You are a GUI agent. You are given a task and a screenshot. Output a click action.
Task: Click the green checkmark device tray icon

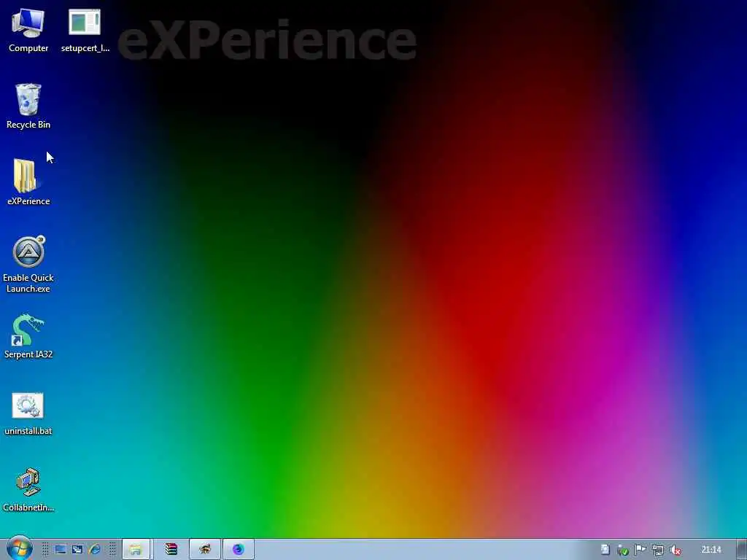tap(623, 550)
